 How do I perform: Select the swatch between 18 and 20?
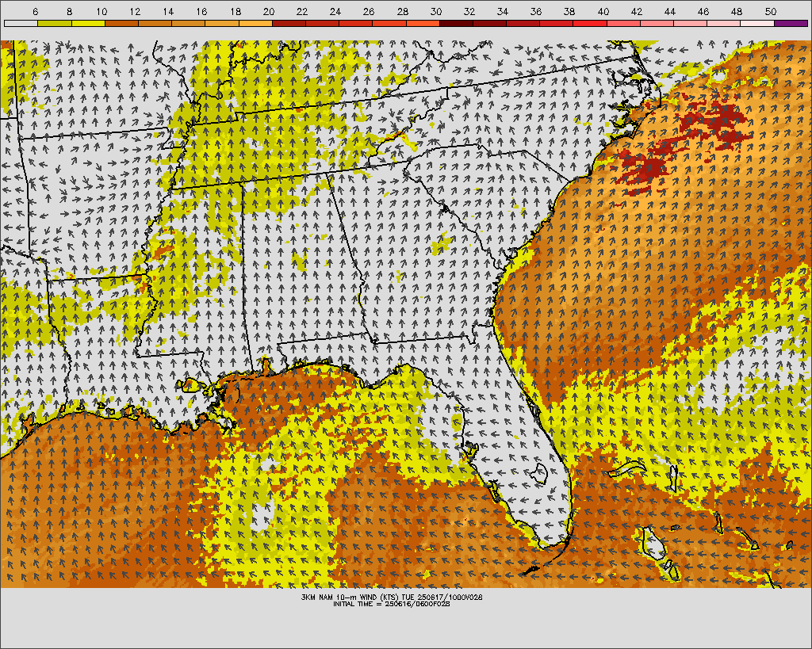pos(255,23)
